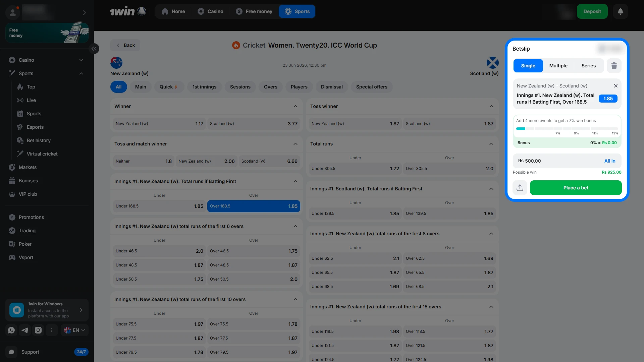Select Over 305.5 Total runs odds

449,169
